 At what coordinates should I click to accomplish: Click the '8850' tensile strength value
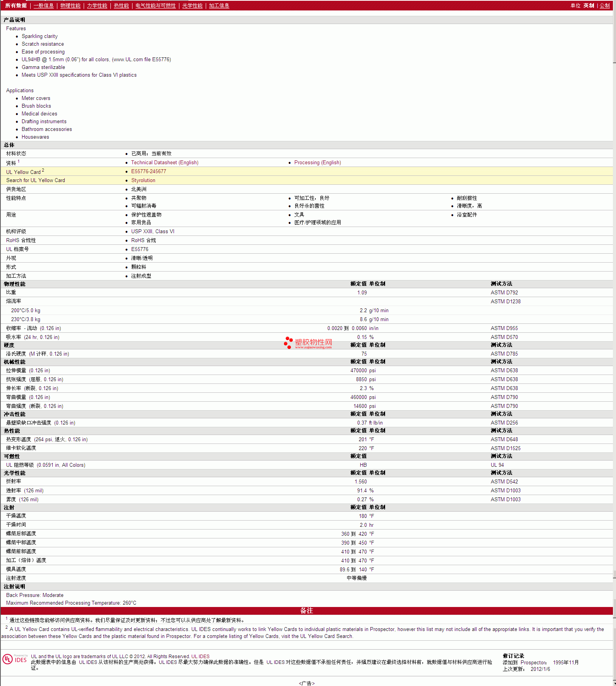click(361, 380)
